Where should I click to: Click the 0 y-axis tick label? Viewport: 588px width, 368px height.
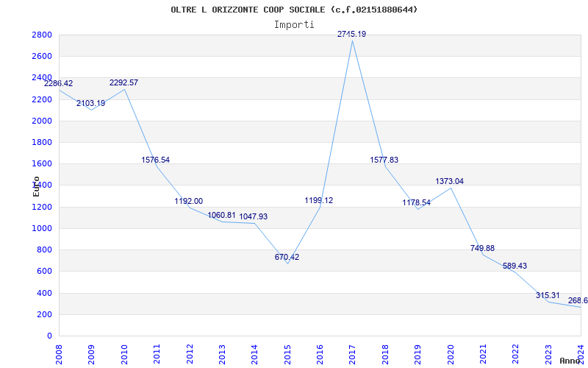tap(49, 336)
